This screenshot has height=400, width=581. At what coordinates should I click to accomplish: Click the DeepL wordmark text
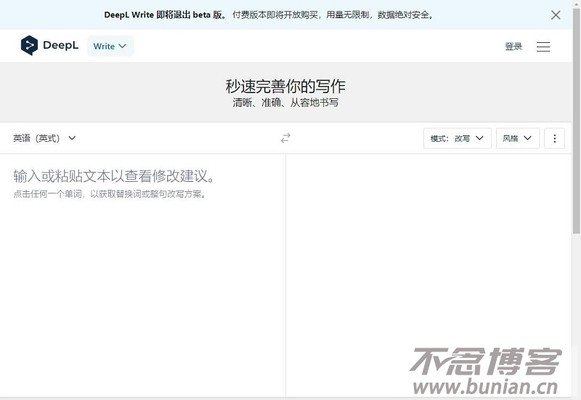click(x=61, y=46)
